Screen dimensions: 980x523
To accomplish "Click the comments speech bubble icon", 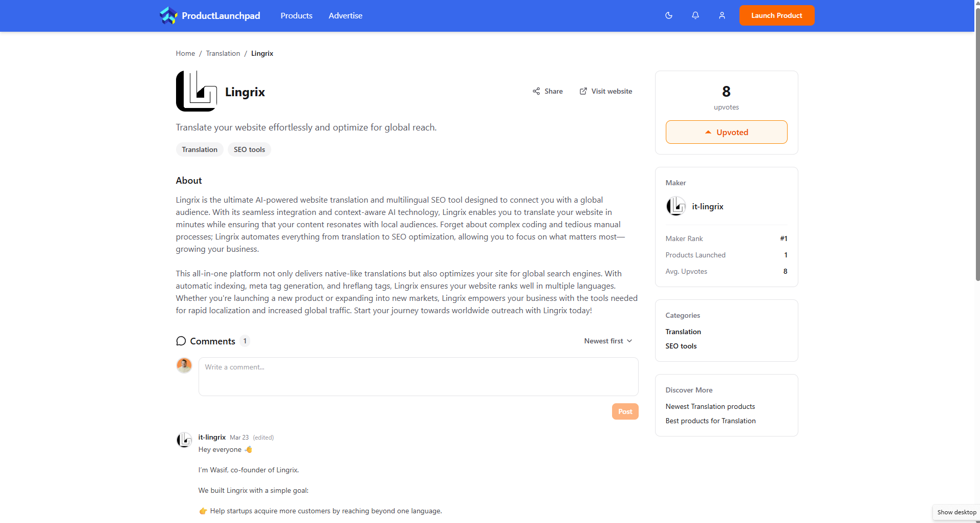I will pyautogui.click(x=181, y=341).
